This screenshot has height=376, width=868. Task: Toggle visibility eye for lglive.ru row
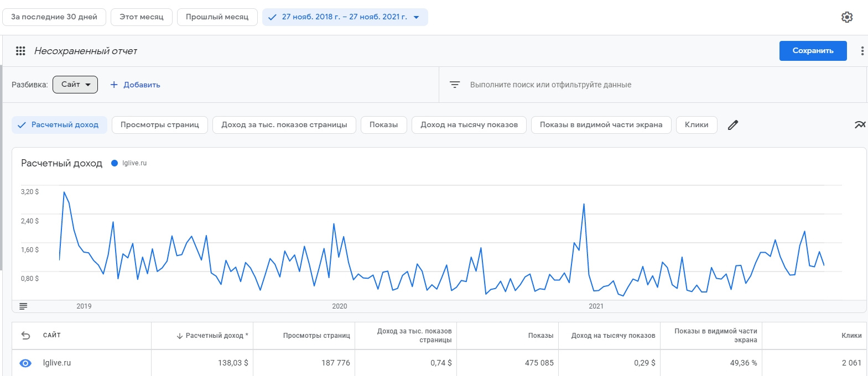point(25,363)
